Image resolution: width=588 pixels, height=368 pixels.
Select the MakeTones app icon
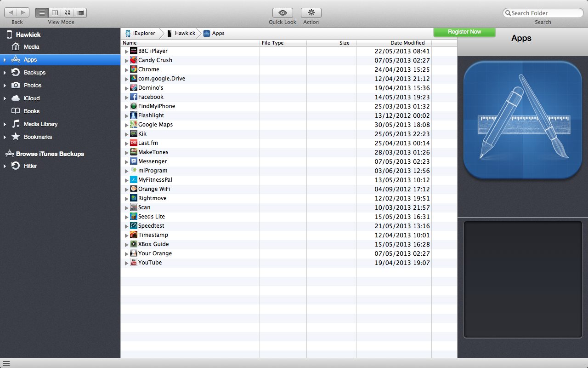tap(134, 152)
